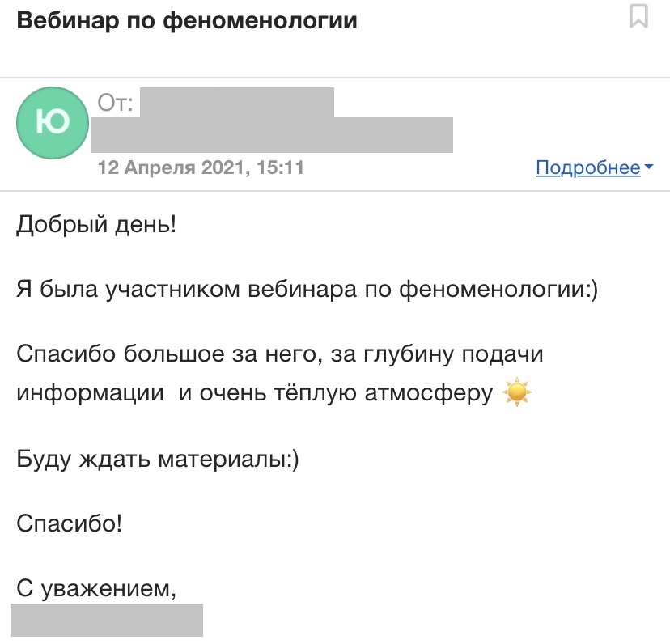Image resolution: width=670 pixels, height=644 pixels.
Task: Click the sun emoji in the message
Action: (x=517, y=393)
